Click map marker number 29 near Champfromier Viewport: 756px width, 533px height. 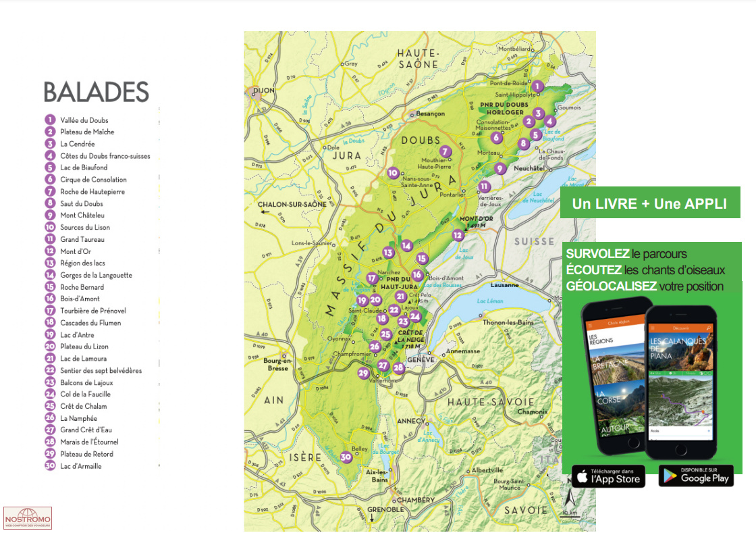click(x=363, y=373)
